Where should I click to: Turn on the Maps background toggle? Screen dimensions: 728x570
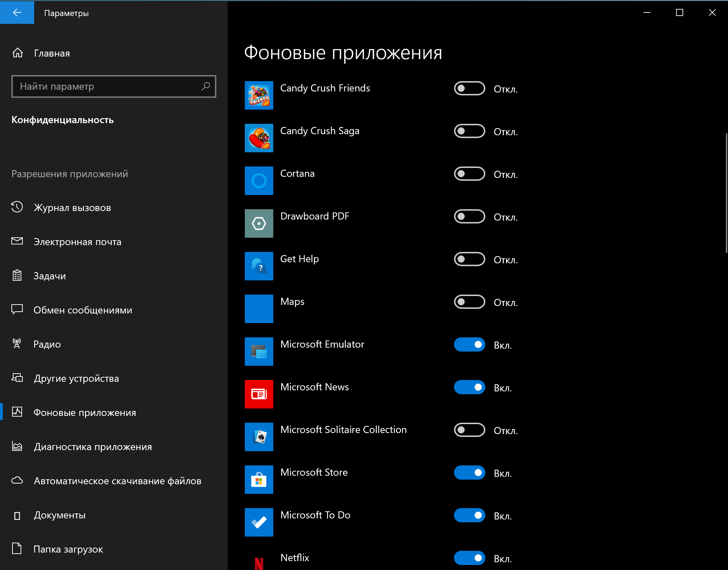(469, 302)
